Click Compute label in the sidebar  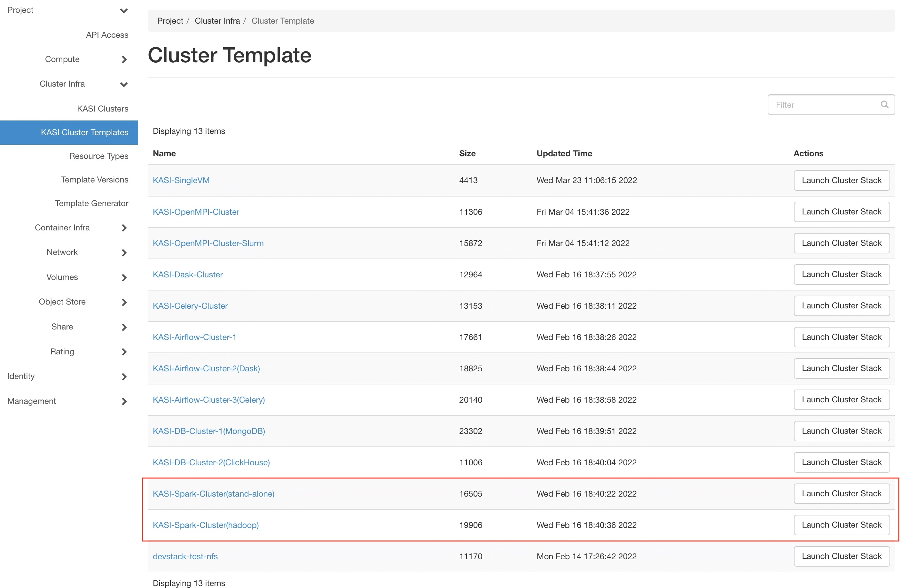click(62, 59)
